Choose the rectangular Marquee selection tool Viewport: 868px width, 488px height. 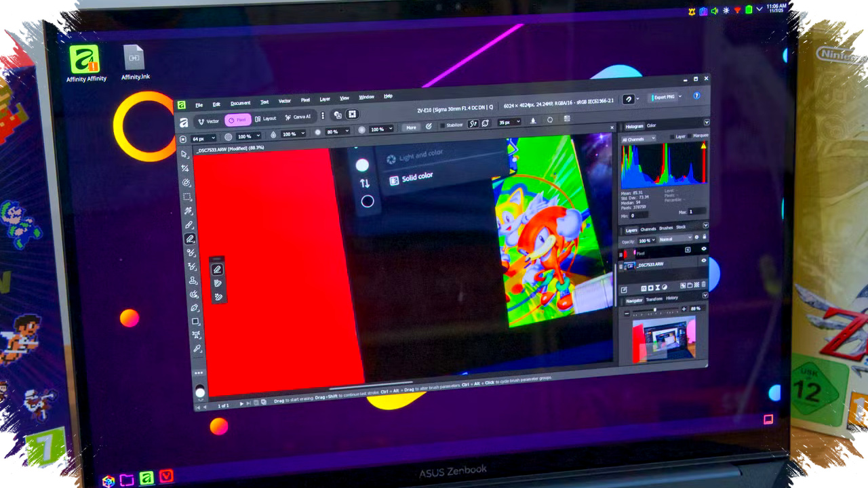[x=187, y=197]
